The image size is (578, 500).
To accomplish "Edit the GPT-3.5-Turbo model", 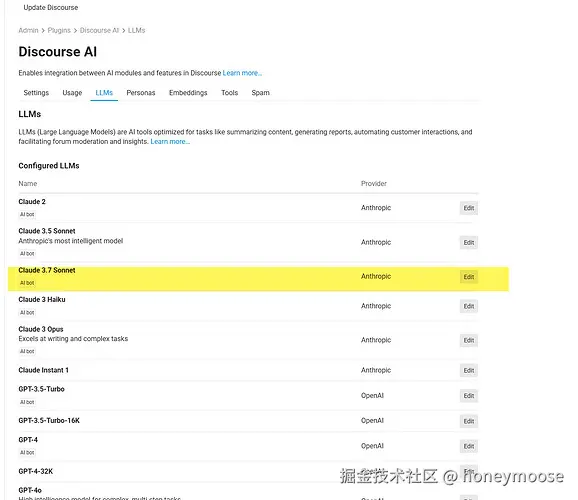I will (x=469, y=396).
